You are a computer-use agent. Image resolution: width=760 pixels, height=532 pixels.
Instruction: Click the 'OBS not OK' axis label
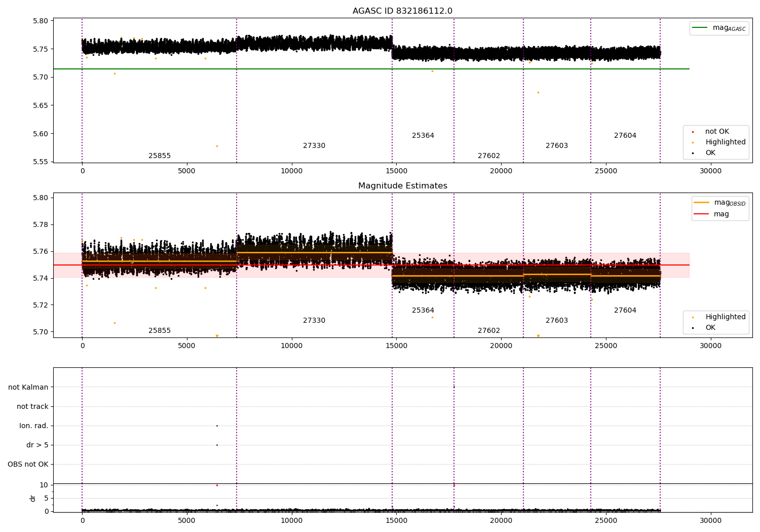pyautogui.click(x=28, y=465)
